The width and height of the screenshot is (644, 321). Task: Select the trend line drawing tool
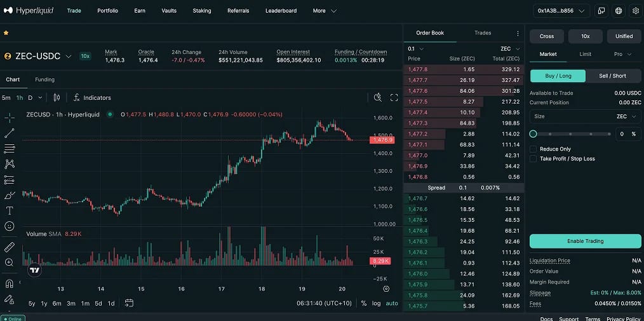[10, 133]
